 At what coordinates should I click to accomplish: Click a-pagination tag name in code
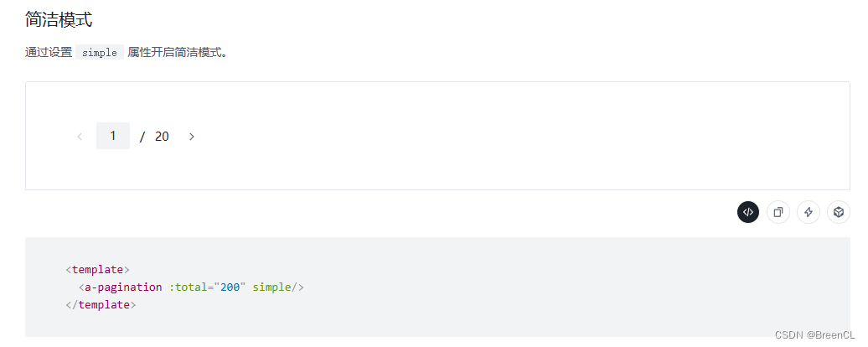pos(123,287)
